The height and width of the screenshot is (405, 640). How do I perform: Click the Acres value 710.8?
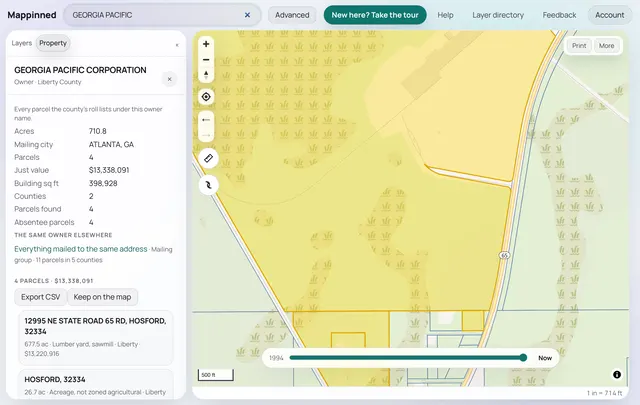point(98,131)
